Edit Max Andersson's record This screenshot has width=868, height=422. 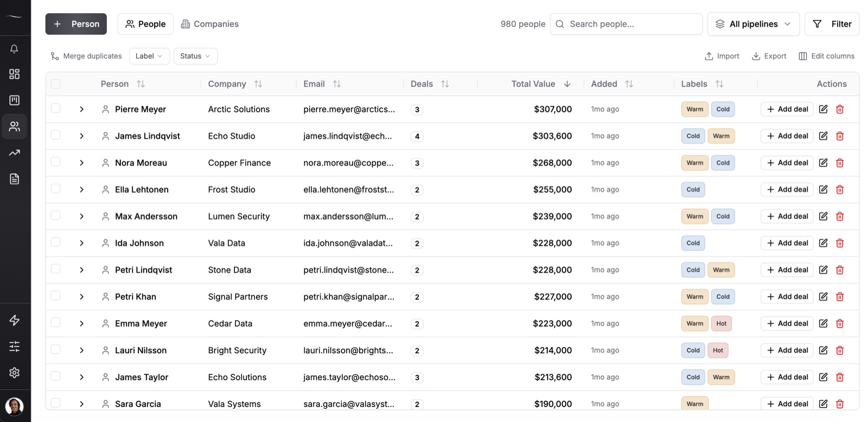(823, 216)
